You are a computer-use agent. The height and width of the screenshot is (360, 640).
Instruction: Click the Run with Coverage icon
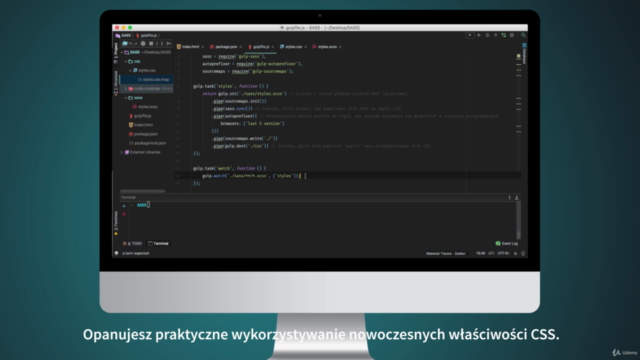[x=496, y=36]
